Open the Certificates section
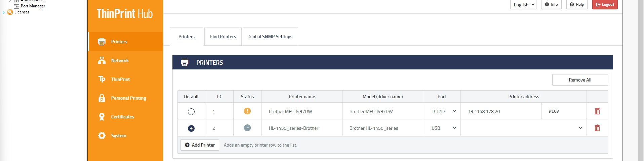Image resolution: width=644 pixels, height=161 pixels. pyautogui.click(x=122, y=117)
